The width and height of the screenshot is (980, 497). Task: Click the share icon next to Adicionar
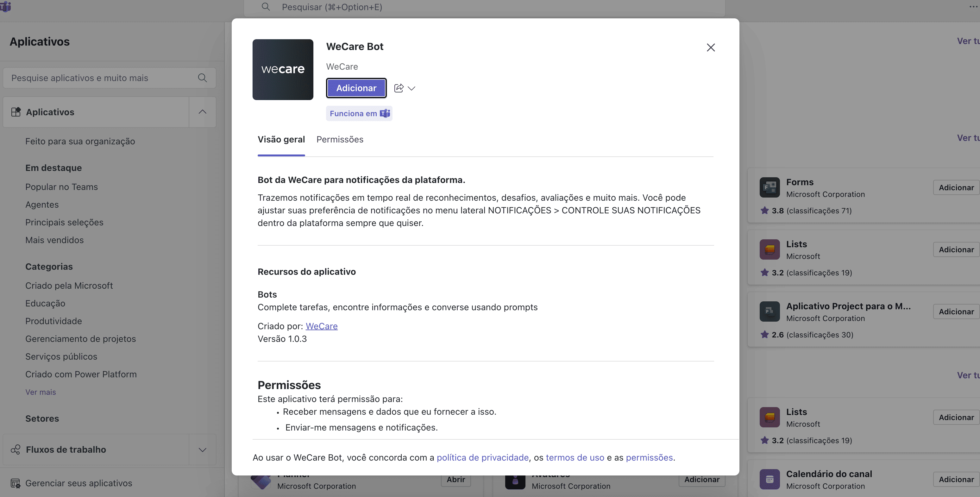(x=398, y=88)
